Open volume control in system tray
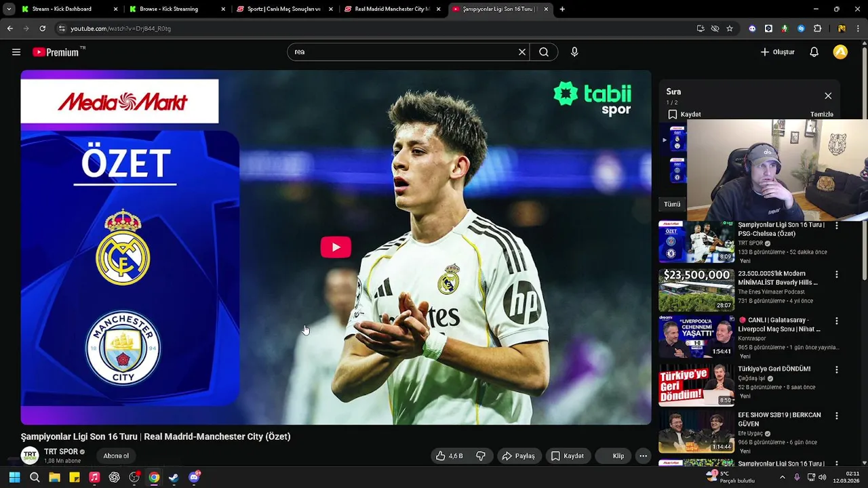The height and width of the screenshot is (488, 868). pos(822,477)
